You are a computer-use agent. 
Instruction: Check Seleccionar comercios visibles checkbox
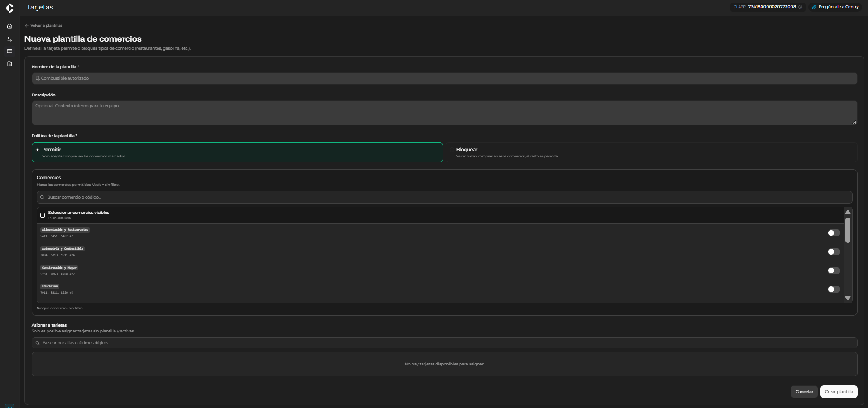click(x=43, y=215)
